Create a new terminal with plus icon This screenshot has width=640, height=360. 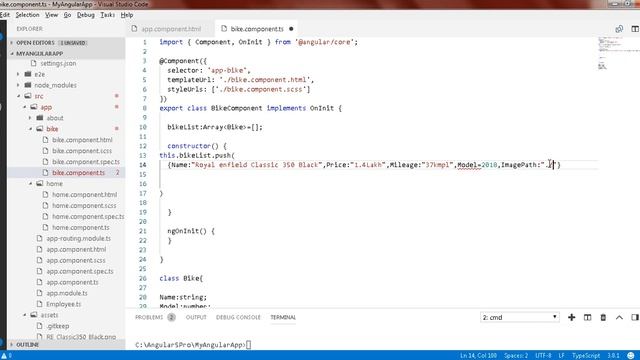(x=571, y=317)
